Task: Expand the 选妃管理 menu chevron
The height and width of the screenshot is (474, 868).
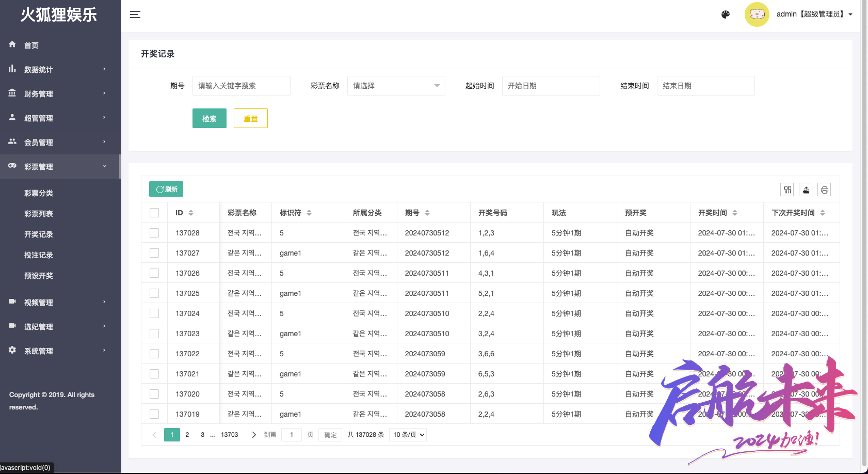Action: coord(104,326)
